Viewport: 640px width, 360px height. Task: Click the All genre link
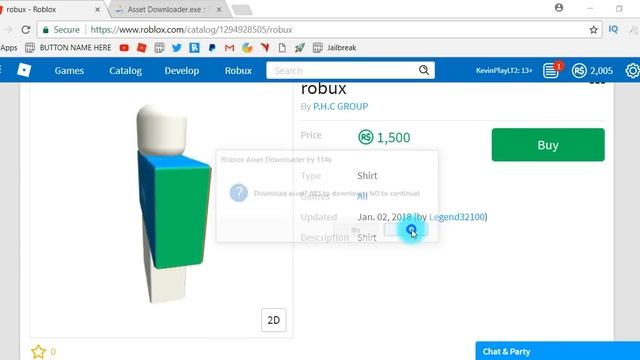pyautogui.click(x=362, y=196)
